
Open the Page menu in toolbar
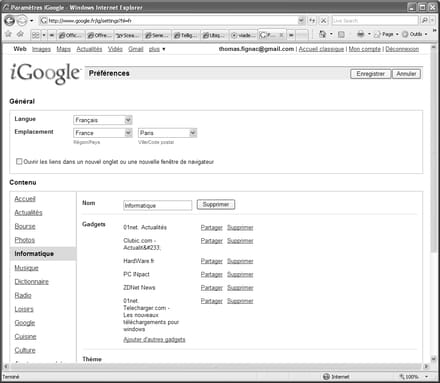coord(386,34)
